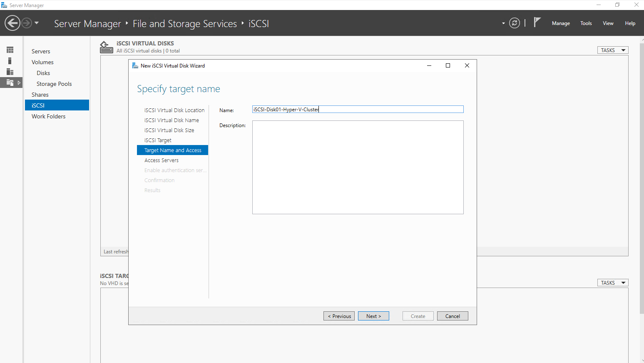Click the Previous button in wizard

[339, 316]
